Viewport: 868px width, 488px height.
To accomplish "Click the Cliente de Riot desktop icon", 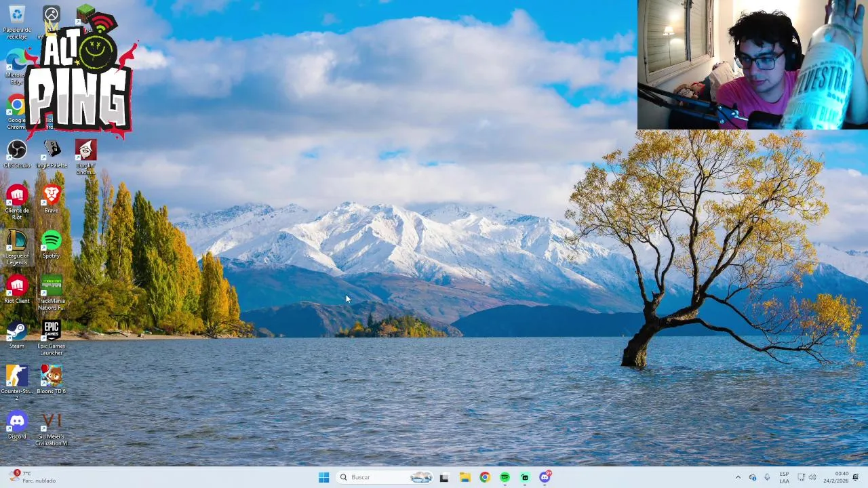I will click(x=17, y=202).
